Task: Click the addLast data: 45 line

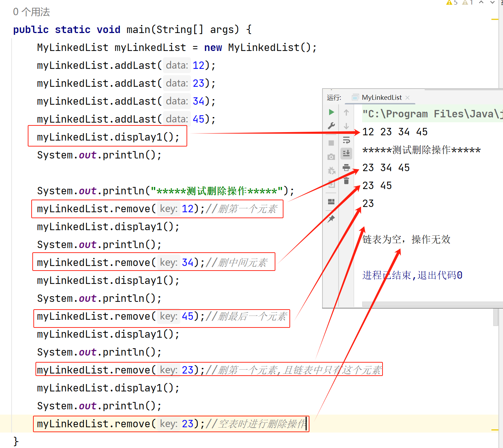Action: 126,119
